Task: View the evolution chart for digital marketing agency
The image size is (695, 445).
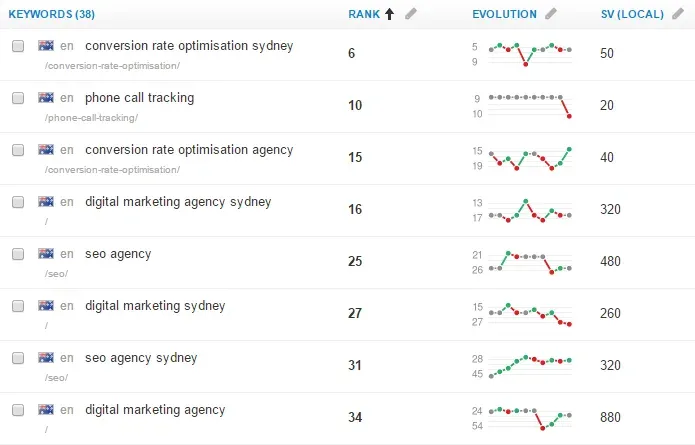Action: coord(530,418)
